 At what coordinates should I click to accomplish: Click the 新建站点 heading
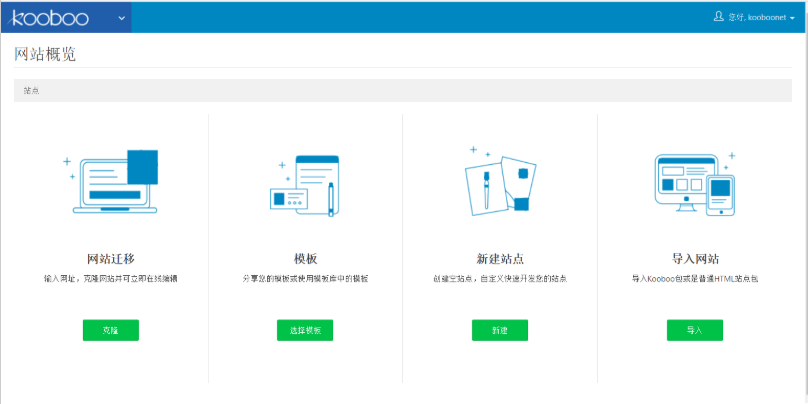[x=500, y=259]
